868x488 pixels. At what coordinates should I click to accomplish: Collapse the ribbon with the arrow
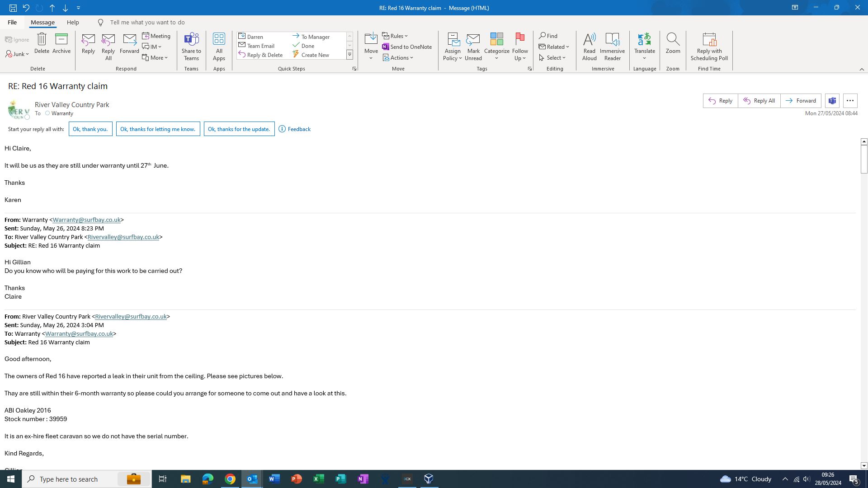pos(862,69)
